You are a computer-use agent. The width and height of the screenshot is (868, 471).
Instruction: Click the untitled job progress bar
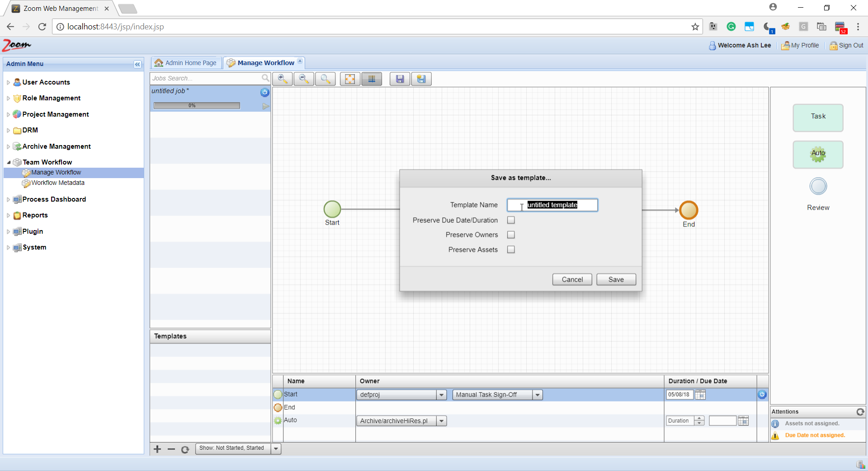click(x=197, y=105)
